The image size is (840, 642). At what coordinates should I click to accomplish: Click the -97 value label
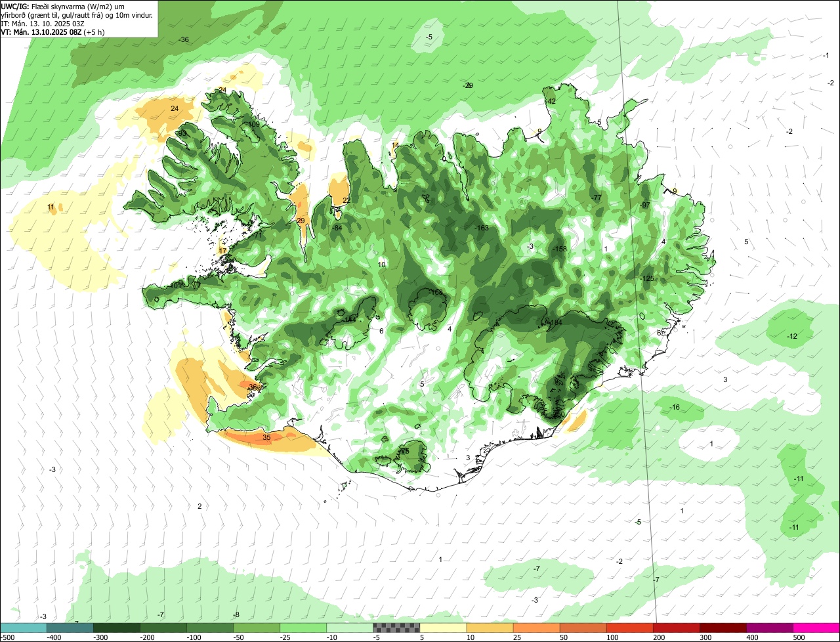645,205
